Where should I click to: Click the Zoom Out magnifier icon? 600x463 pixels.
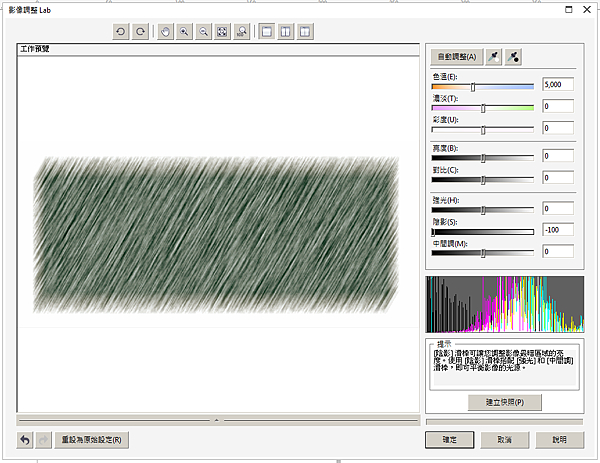[203, 32]
